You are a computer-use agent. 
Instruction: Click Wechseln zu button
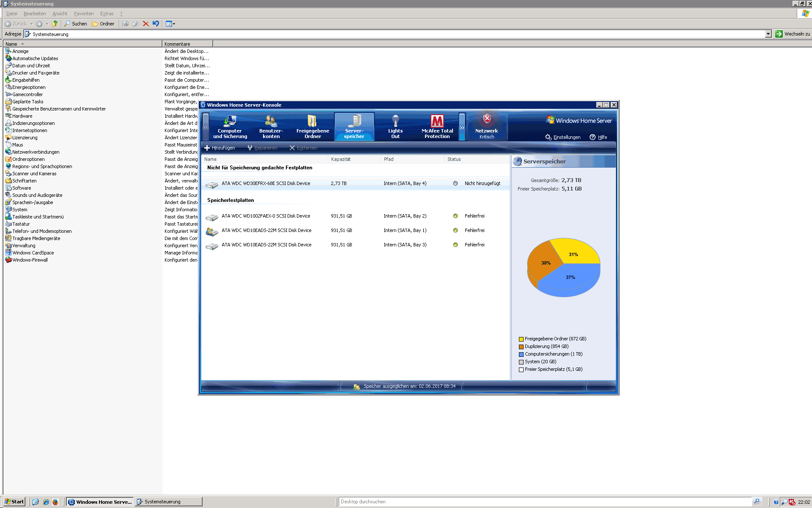click(x=793, y=34)
